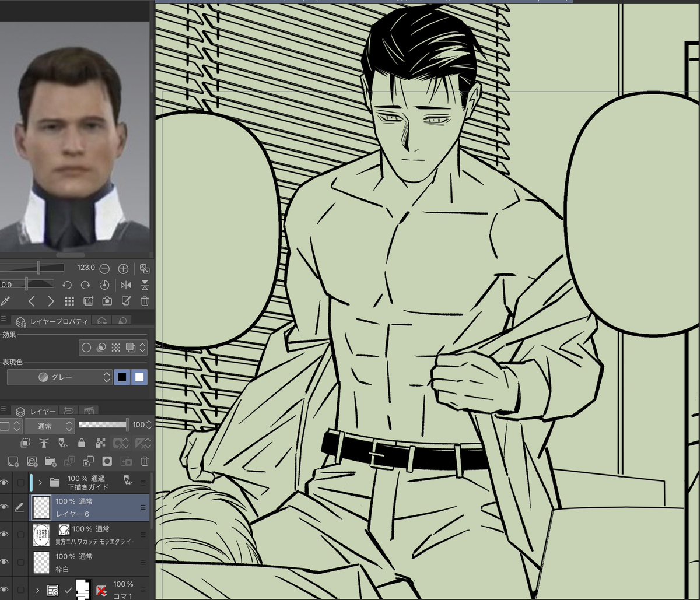Screen dimensions: 700x600
Task: Zoom in the Sub View image
Action: pos(123,269)
